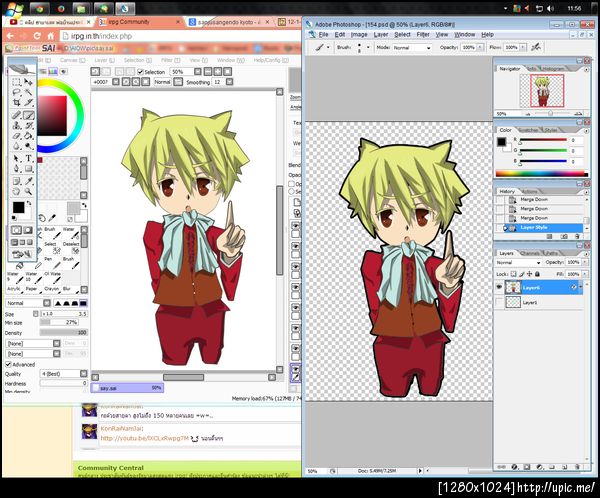Enable the airbrush option in options bar
The height and width of the screenshot is (498, 600).
pyautogui.click(x=536, y=47)
